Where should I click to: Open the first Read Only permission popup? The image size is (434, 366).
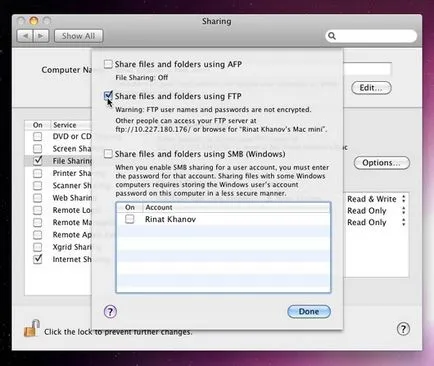(404, 211)
